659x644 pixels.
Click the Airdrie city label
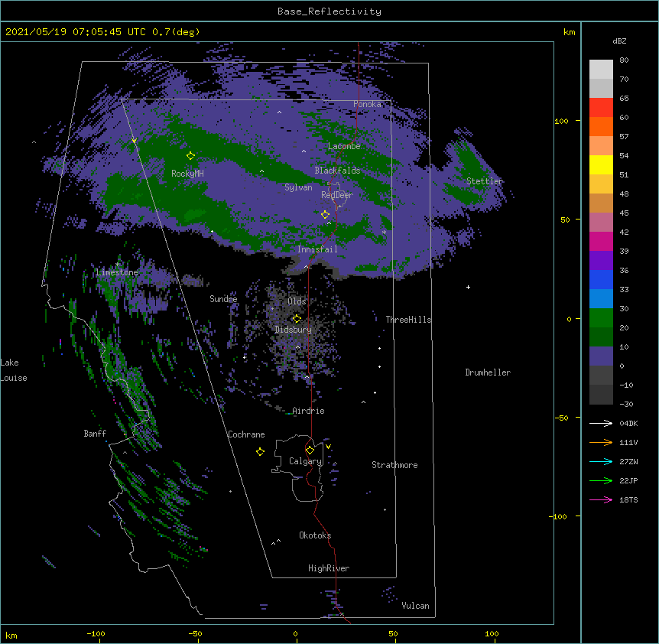point(308,411)
